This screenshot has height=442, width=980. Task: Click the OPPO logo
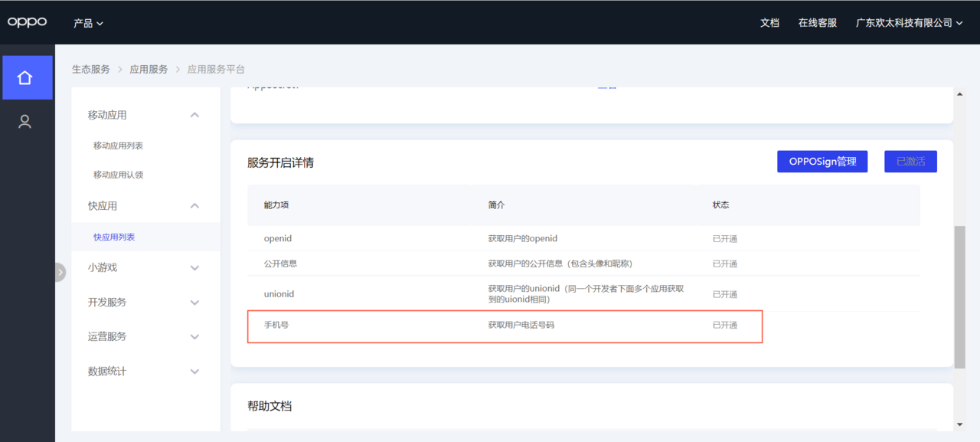coord(27,21)
